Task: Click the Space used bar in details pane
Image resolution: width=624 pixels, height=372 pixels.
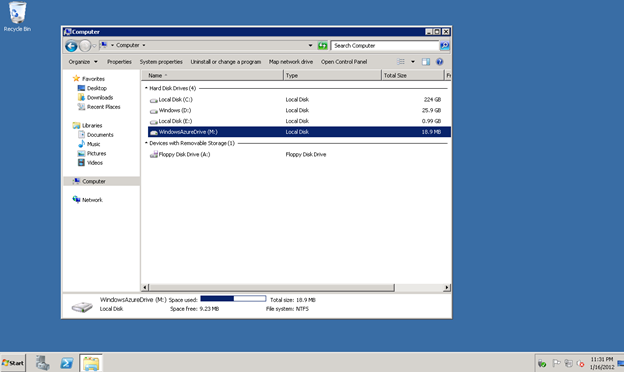Action: [x=233, y=298]
